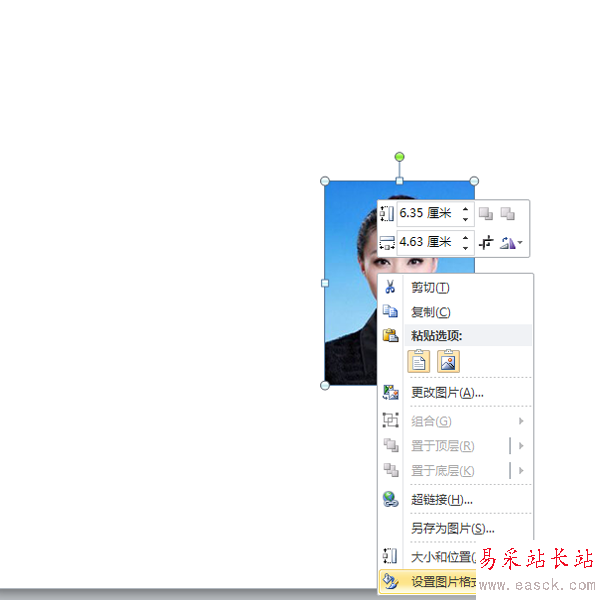Image resolution: width=596 pixels, height=600 pixels.
Task: Click the top-left corner resize handle of photo
Action: click(325, 181)
